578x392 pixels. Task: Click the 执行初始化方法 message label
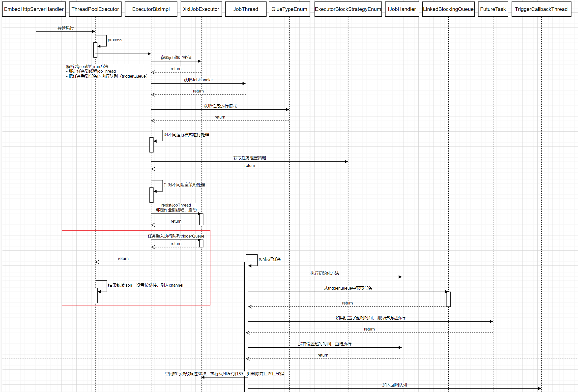point(325,273)
